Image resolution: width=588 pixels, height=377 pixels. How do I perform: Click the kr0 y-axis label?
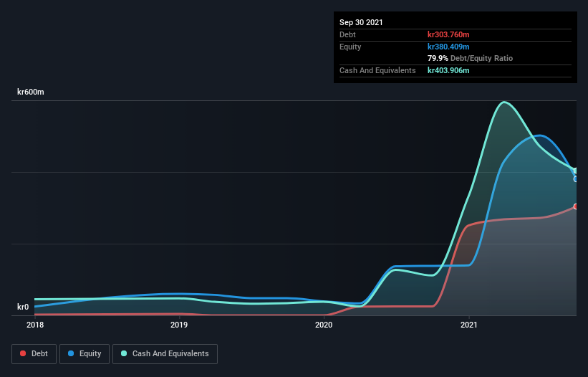point(23,307)
